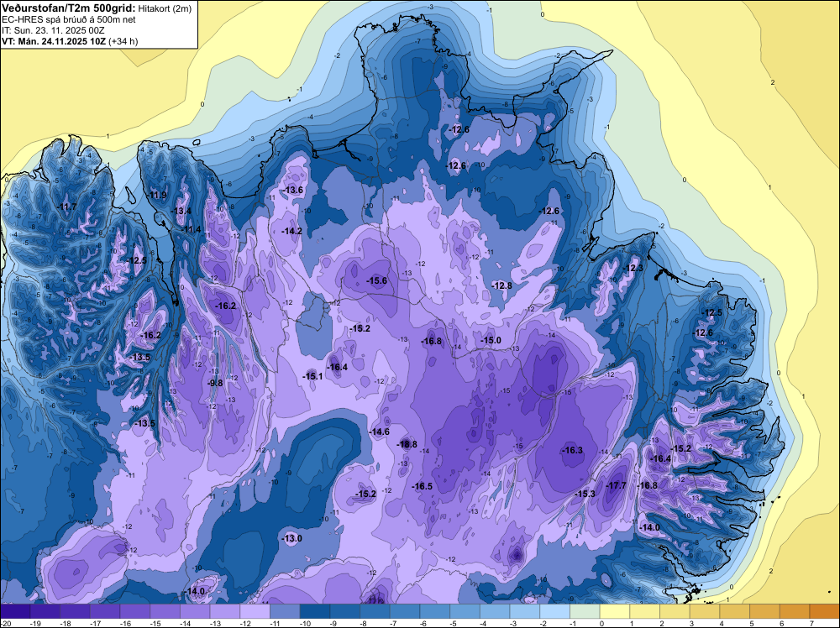Image resolution: width=840 pixels, height=628 pixels.
Task: Select the 'IT: Sun. 23. 11. 2025 00Z' line
Action: point(55,30)
